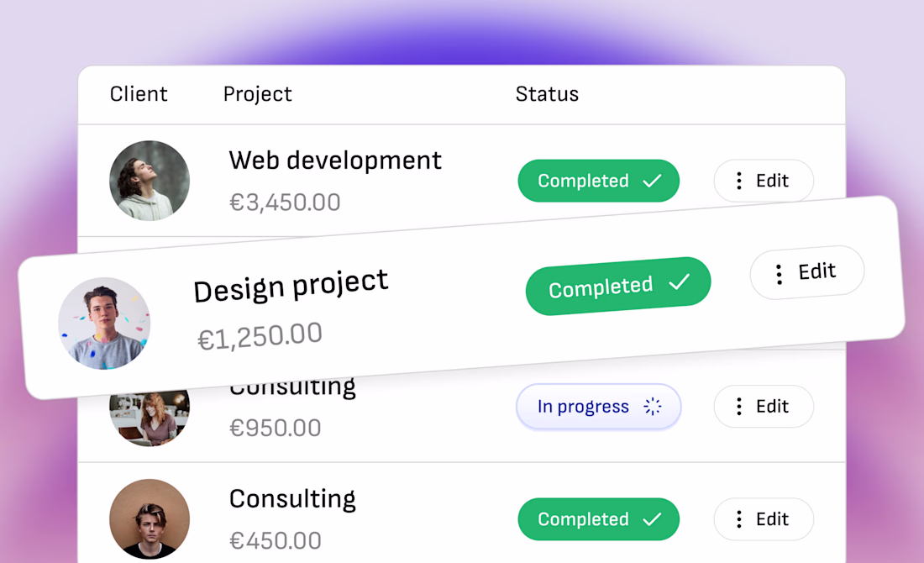Open three-dot menu in Design project row
Viewport: 924px width, 563px height.
(779, 274)
